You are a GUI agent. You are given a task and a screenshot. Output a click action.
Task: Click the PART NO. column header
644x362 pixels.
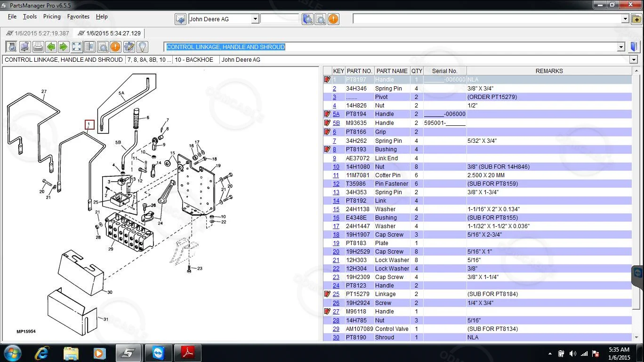[x=360, y=71]
